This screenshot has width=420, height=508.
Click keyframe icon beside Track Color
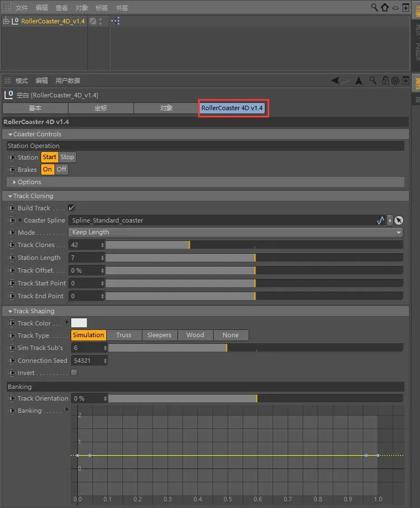point(12,323)
